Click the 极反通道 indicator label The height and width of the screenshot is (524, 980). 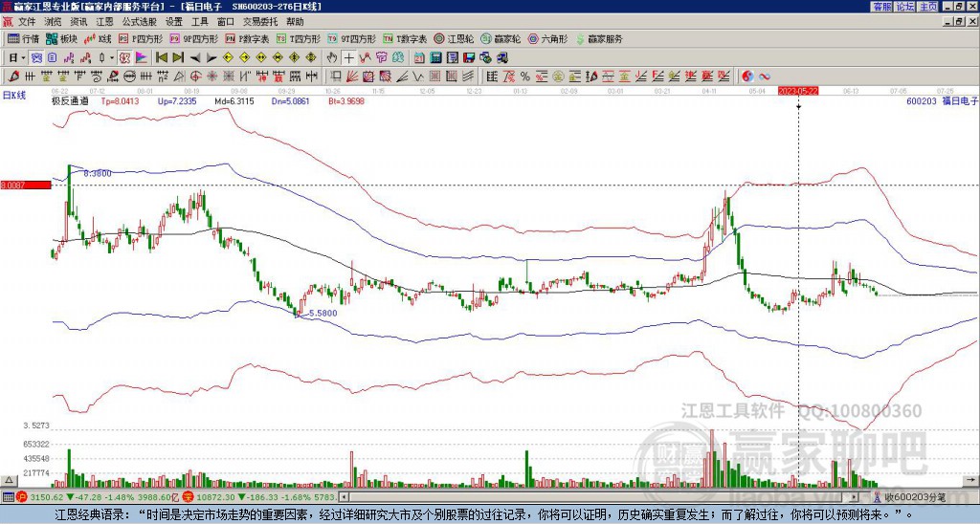pos(70,100)
